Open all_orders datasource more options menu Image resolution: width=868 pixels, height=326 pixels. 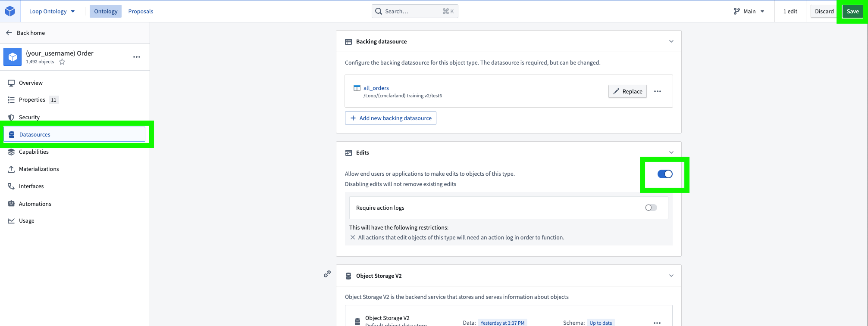point(658,91)
